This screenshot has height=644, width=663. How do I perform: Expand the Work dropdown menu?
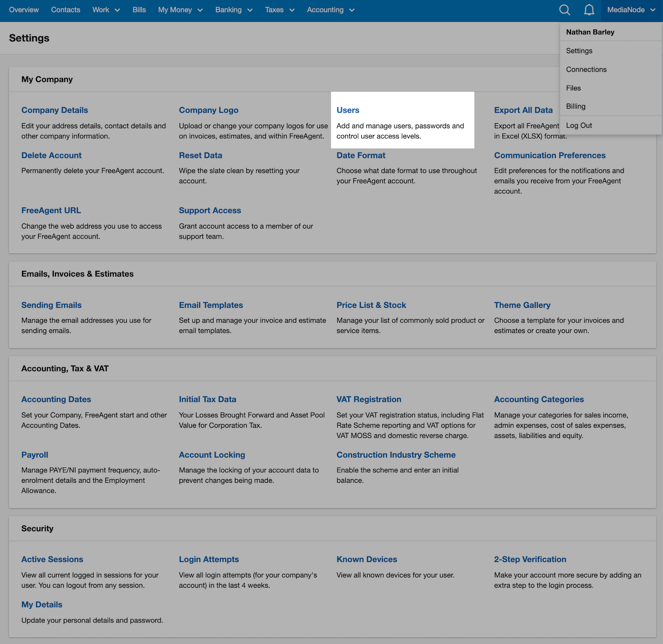pyautogui.click(x=105, y=10)
